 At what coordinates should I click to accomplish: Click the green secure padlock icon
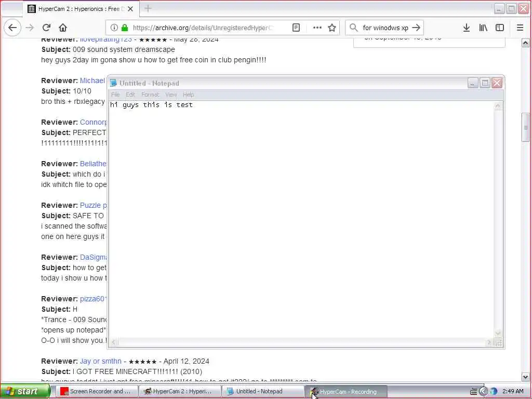point(125,28)
